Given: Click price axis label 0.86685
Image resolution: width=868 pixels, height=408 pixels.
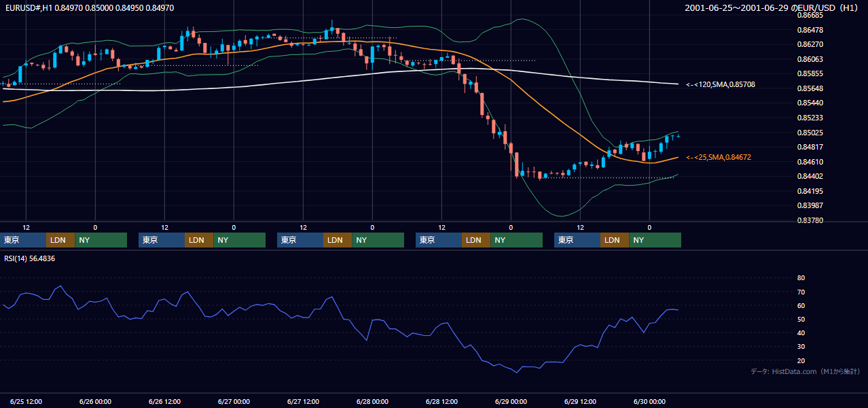Looking at the screenshot, I should (810, 15).
